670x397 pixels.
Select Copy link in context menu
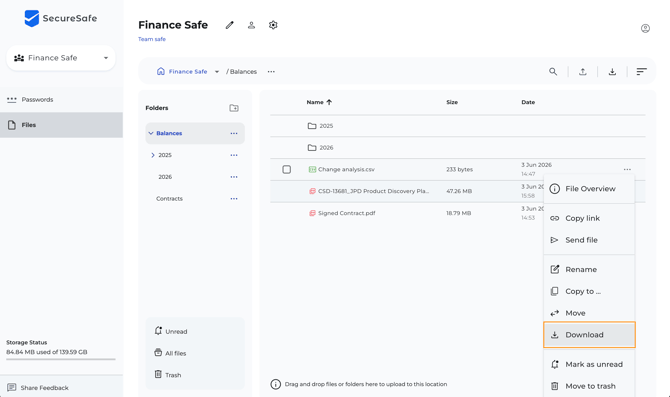[x=589, y=218]
